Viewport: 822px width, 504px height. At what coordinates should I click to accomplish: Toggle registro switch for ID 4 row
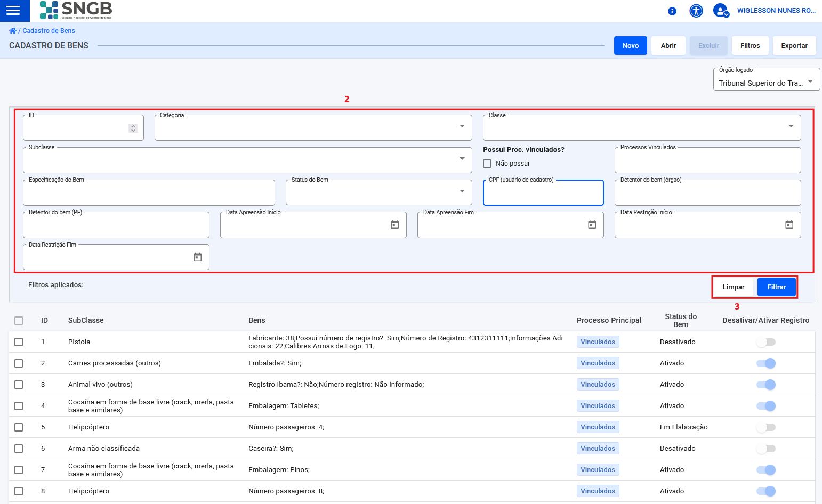pyautogui.click(x=766, y=406)
